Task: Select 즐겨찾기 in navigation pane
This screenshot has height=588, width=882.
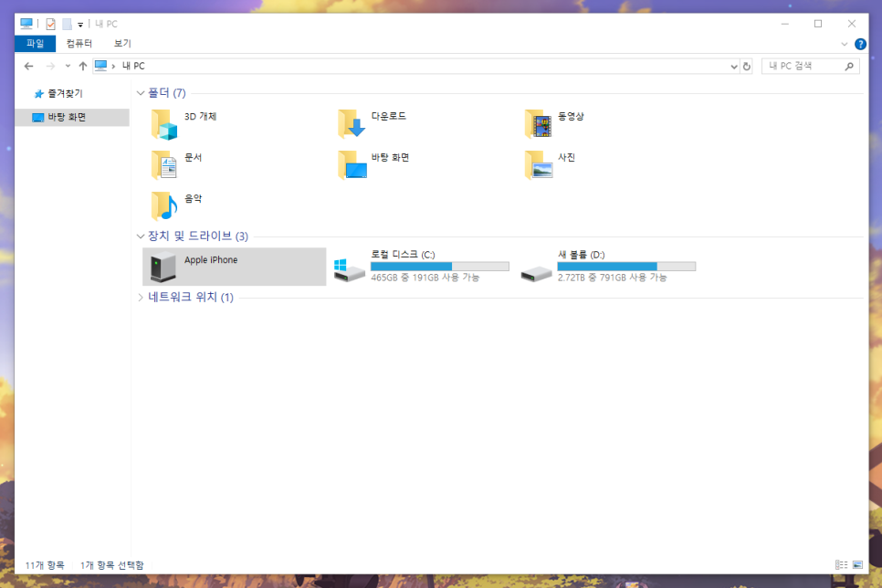Action: [x=65, y=93]
